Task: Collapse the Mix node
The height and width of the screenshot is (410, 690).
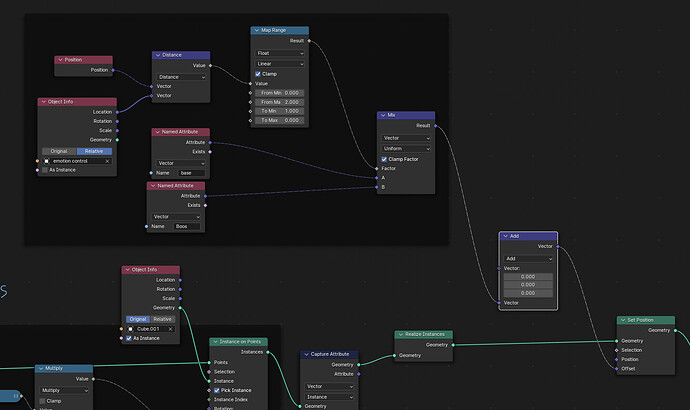Action: pos(383,115)
